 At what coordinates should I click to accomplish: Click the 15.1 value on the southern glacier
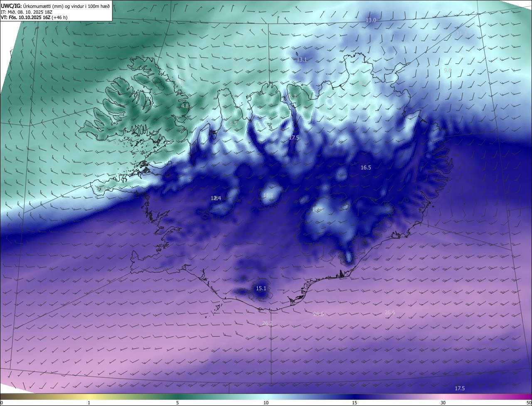(261, 288)
